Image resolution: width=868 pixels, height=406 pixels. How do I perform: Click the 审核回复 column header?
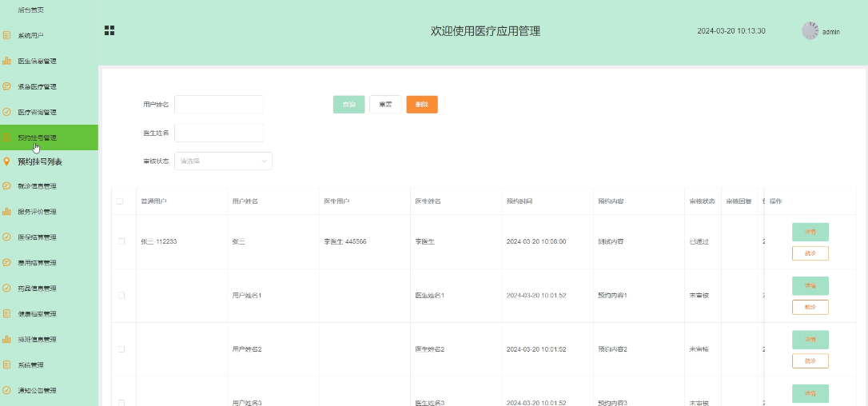(x=739, y=201)
